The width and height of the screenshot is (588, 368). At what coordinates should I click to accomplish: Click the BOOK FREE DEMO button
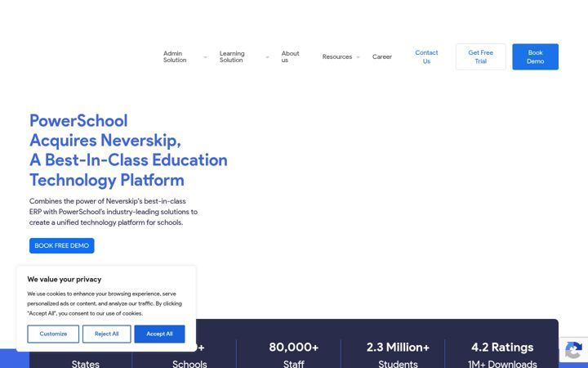[x=62, y=245]
